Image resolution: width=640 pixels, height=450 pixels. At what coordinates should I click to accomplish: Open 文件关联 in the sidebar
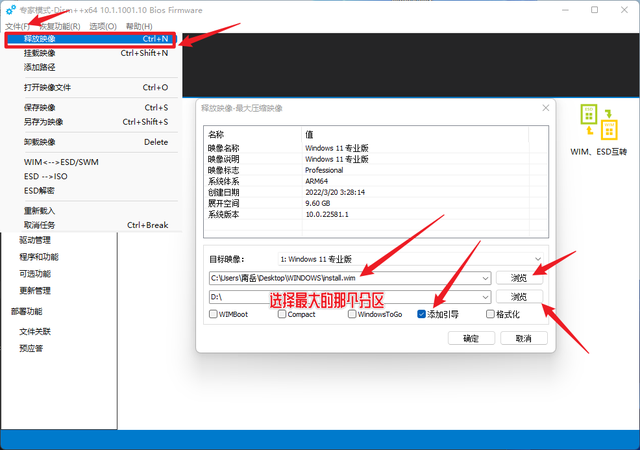pos(35,332)
